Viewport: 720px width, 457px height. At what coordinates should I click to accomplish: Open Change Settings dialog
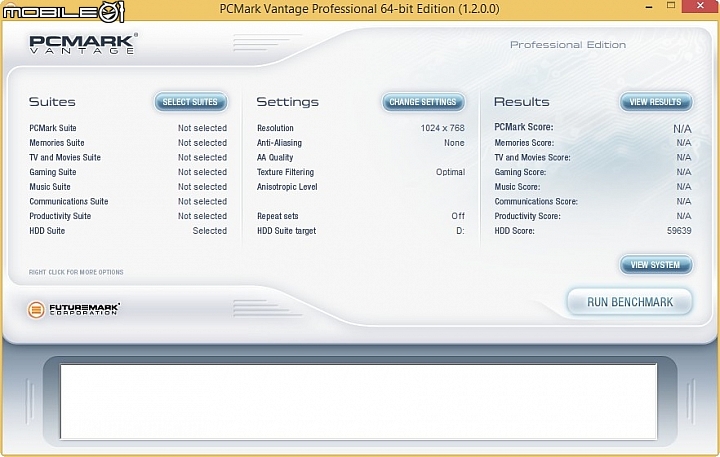tap(423, 102)
